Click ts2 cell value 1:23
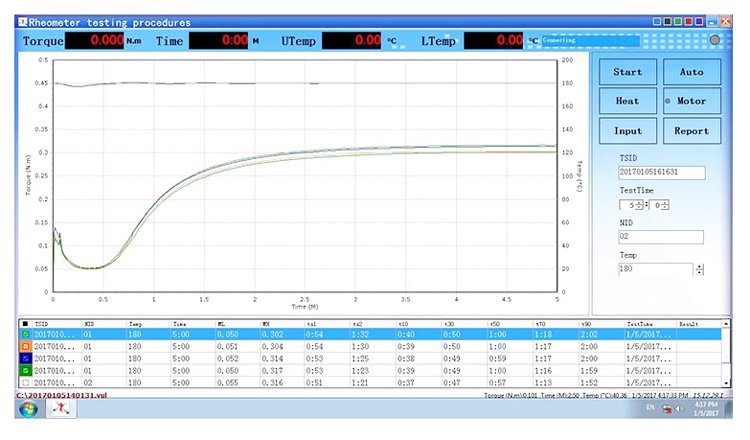This screenshot has width=750, height=440. point(360,371)
